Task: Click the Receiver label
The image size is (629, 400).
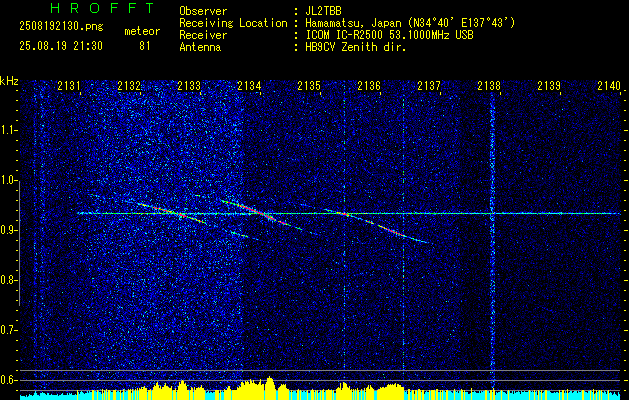Action: [203, 35]
